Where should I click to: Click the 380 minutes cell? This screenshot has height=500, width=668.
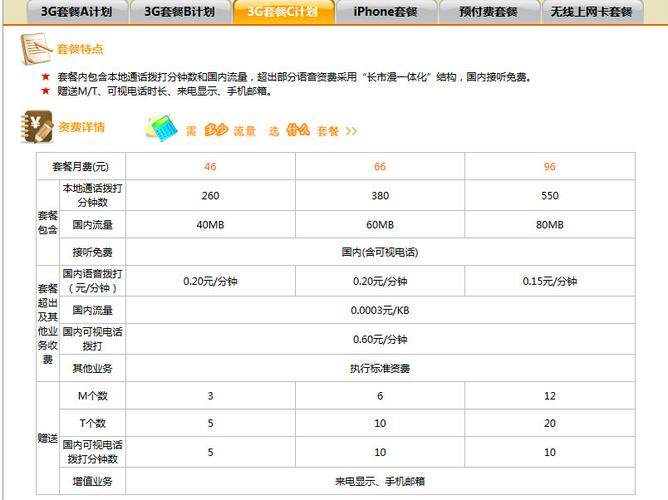[x=380, y=195]
